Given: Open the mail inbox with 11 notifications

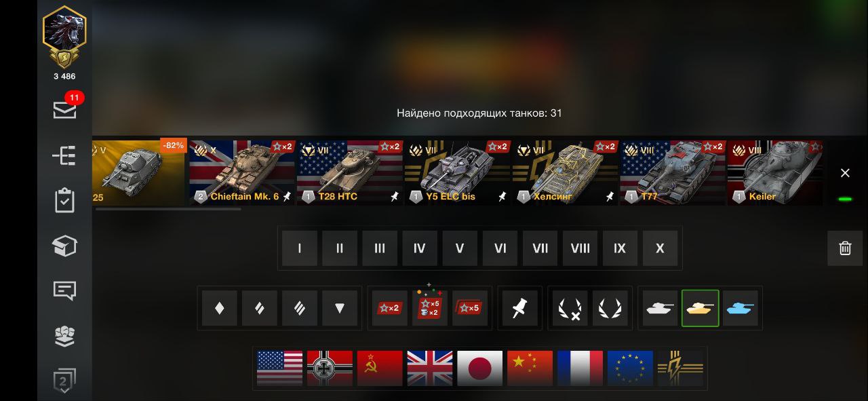Looking at the screenshot, I should click(x=65, y=109).
